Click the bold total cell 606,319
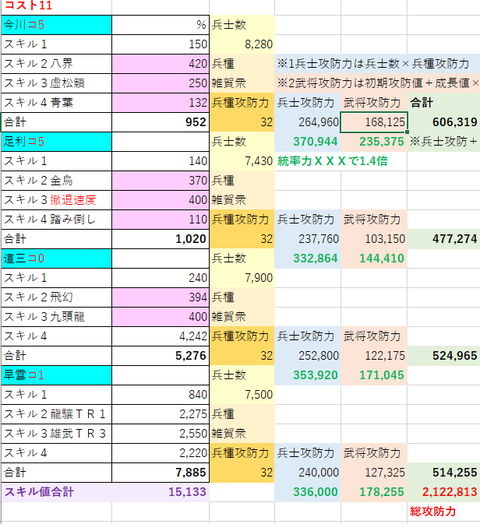The height and width of the screenshot is (524, 480). 444,122
